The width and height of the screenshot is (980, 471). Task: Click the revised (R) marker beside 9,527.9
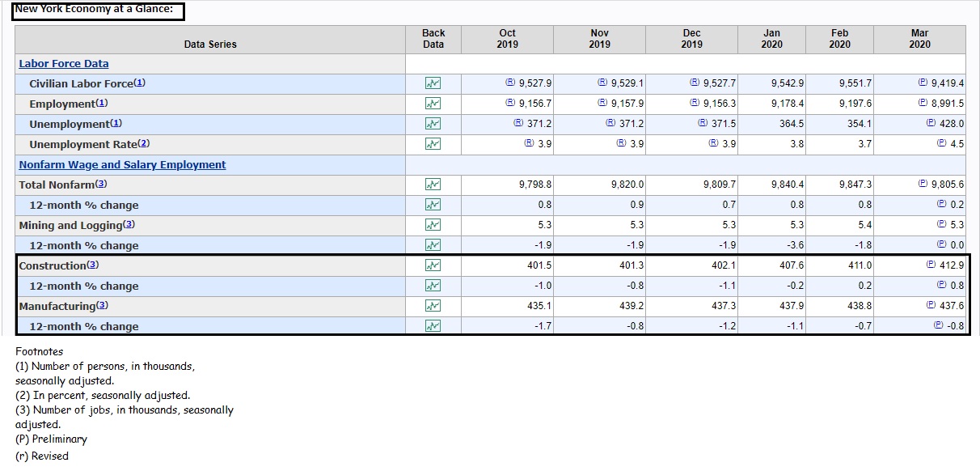[510, 83]
